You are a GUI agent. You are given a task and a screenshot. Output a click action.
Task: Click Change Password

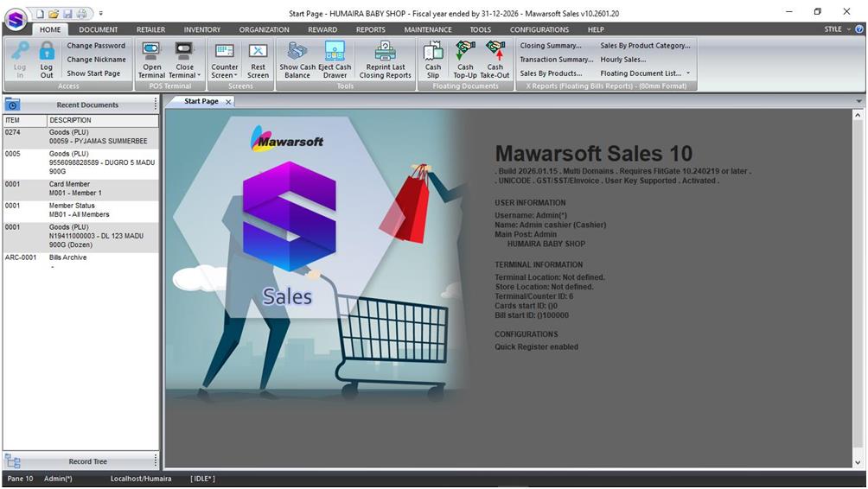tap(96, 46)
